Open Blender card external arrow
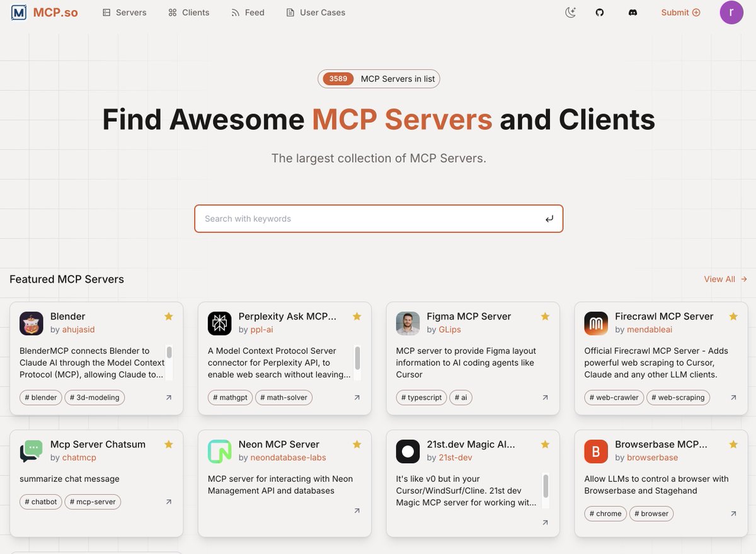Image resolution: width=756 pixels, height=554 pixels. (x=169, y=398)
